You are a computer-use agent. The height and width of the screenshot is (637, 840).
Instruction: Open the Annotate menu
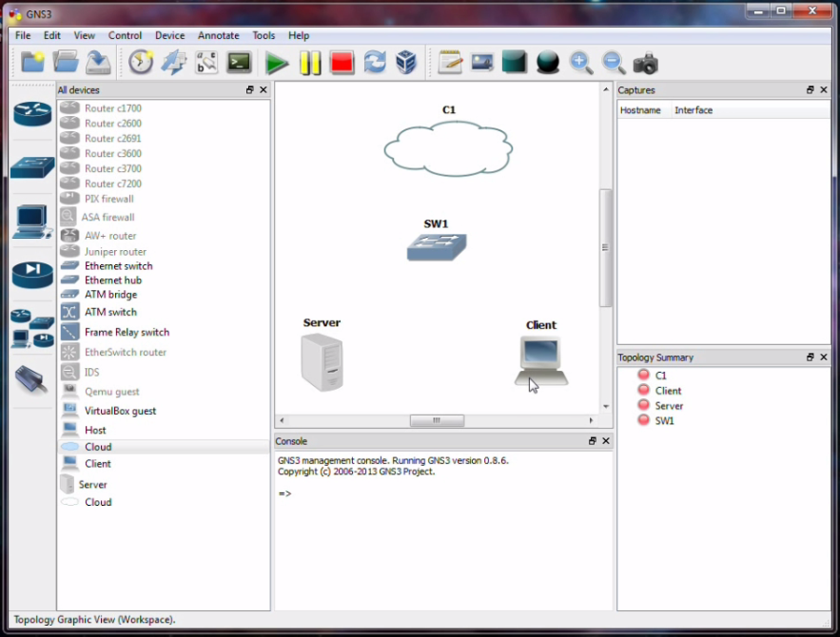click(219, 35)
